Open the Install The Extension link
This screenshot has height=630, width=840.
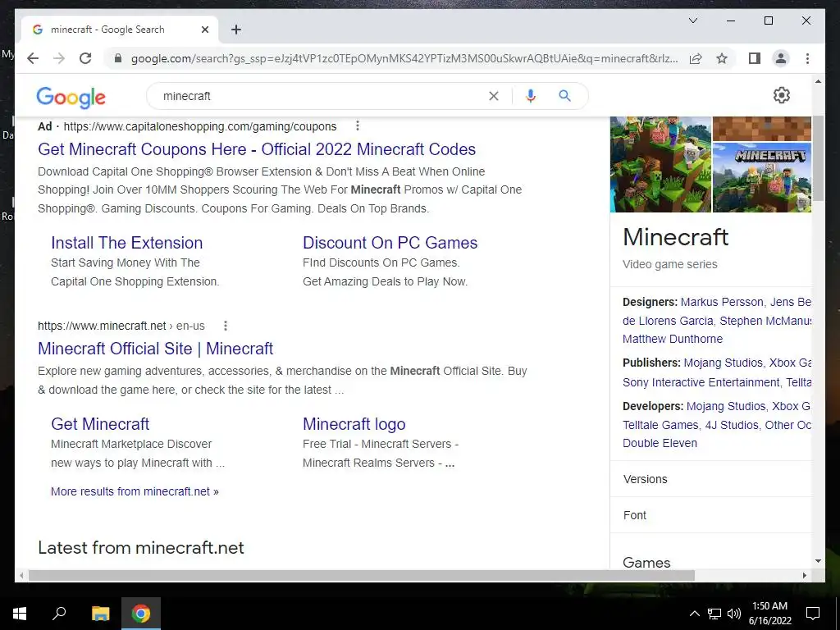point(127,243)
